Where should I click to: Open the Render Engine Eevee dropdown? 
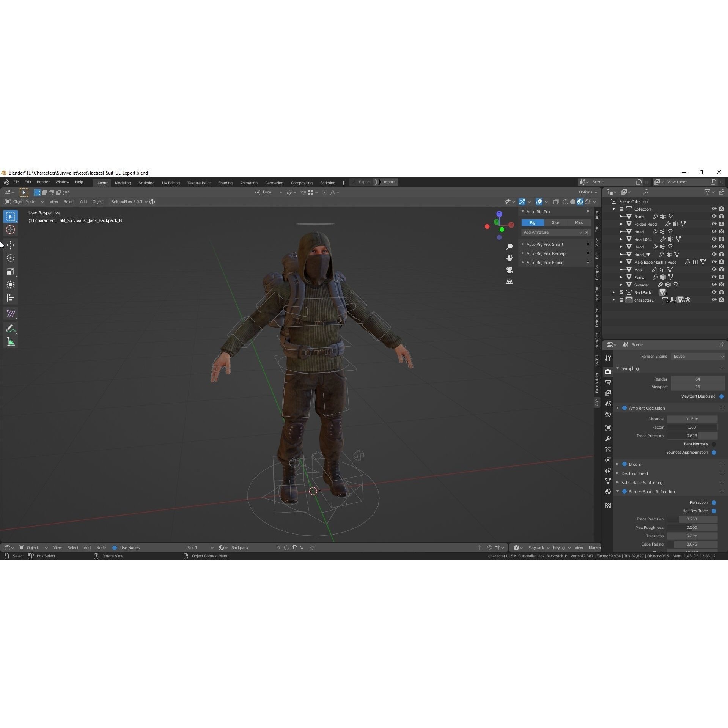click(x=698, y=356)
